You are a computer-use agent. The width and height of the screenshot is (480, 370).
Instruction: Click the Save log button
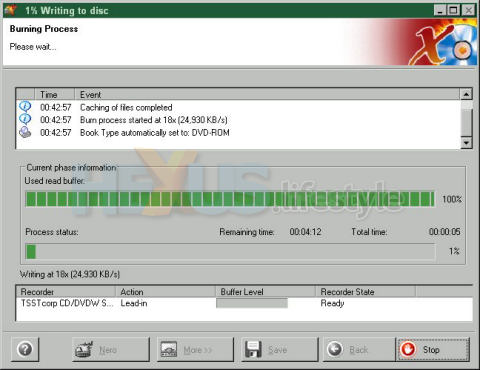pos(280,349)
